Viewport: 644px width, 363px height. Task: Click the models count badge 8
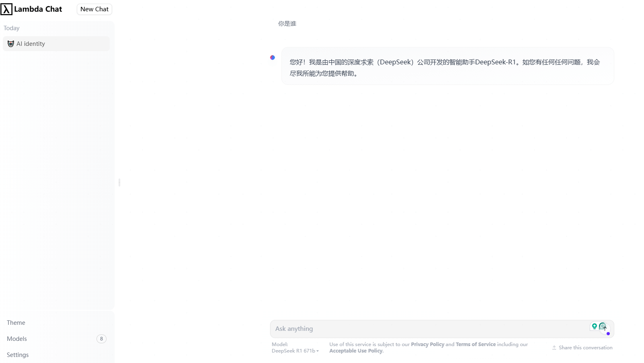[101, 339]
